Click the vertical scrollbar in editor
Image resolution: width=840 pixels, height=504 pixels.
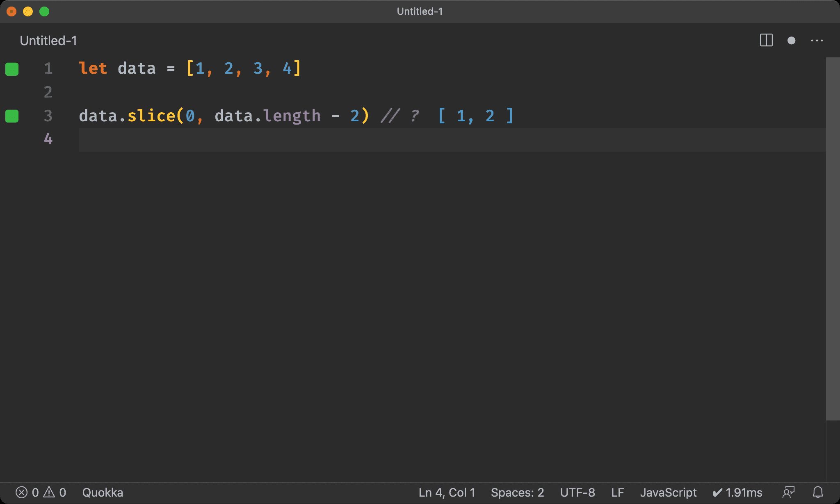tap(833, 239)
